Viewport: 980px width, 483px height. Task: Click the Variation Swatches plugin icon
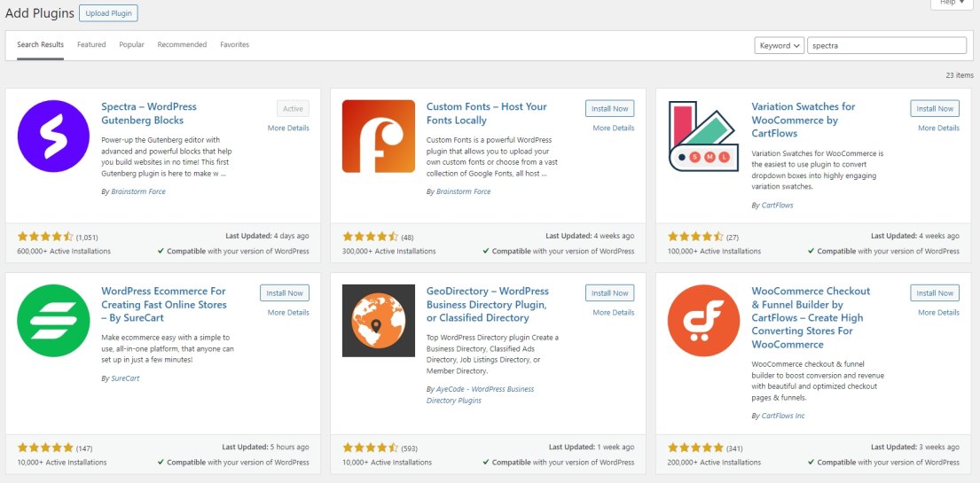tap(704, 136)
